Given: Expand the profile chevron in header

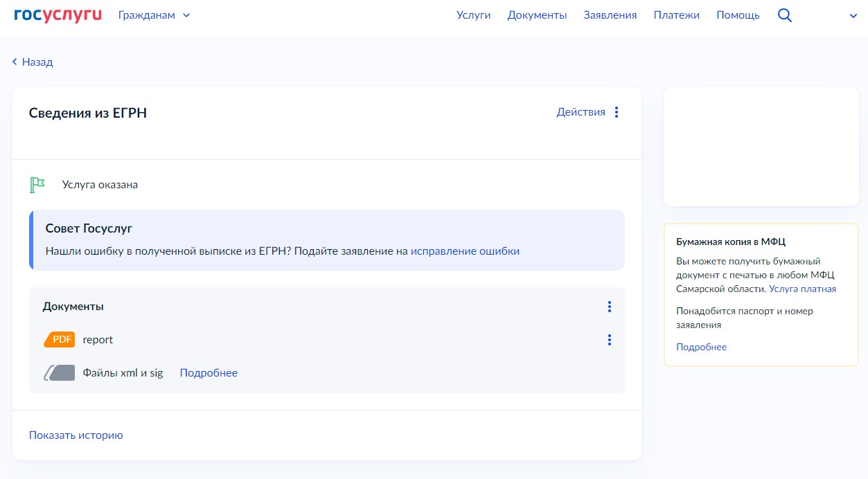Looking at the screenshot, I should pos(853,16).
